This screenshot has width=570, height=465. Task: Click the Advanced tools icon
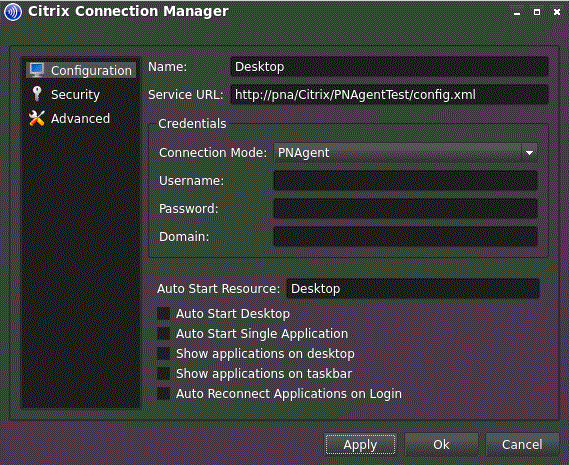point(37,118)
